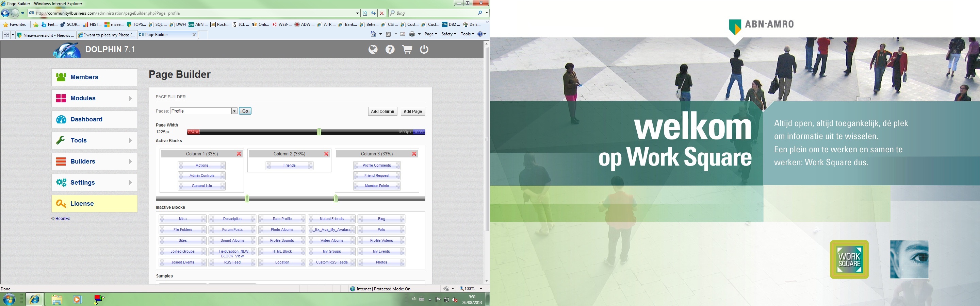Open a new blank tab
Viewport: 980px width, 306px height.
203,35
